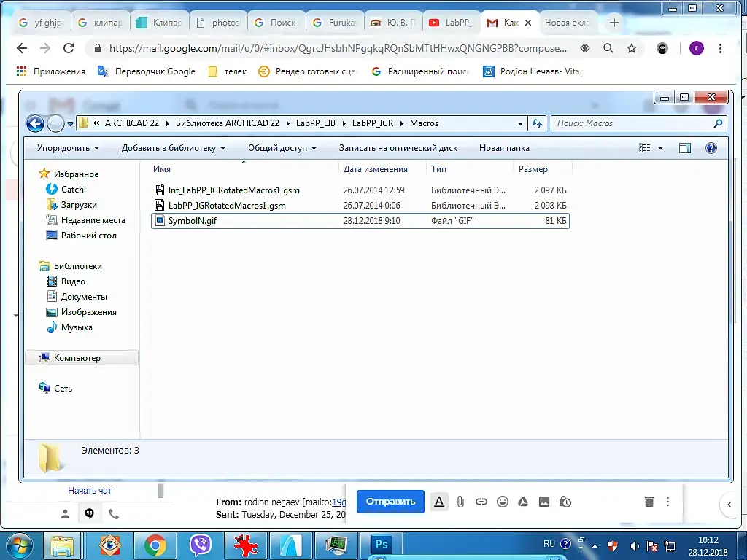Click Chrome reload page button
This screenshot has height=560, width=747.
point(69,48)
